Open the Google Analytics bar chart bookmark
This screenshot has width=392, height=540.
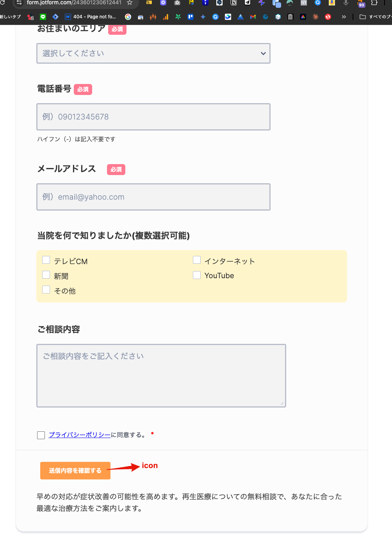166,17
